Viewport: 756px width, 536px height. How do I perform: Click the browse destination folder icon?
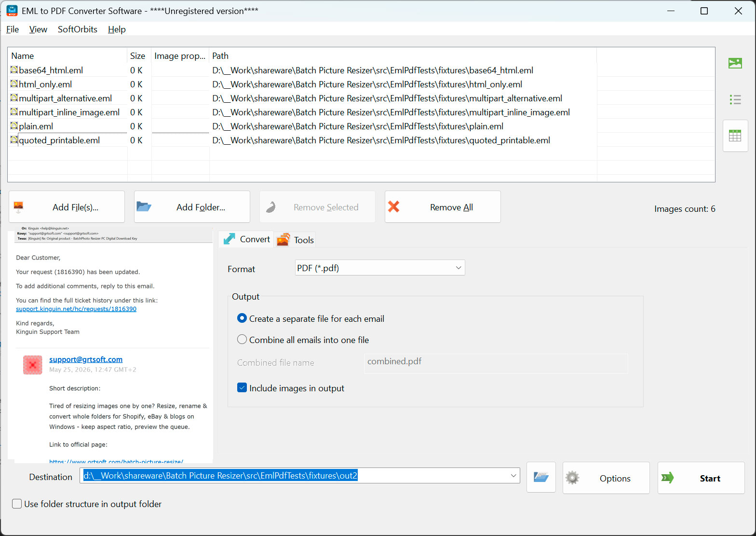pos(541,478)
